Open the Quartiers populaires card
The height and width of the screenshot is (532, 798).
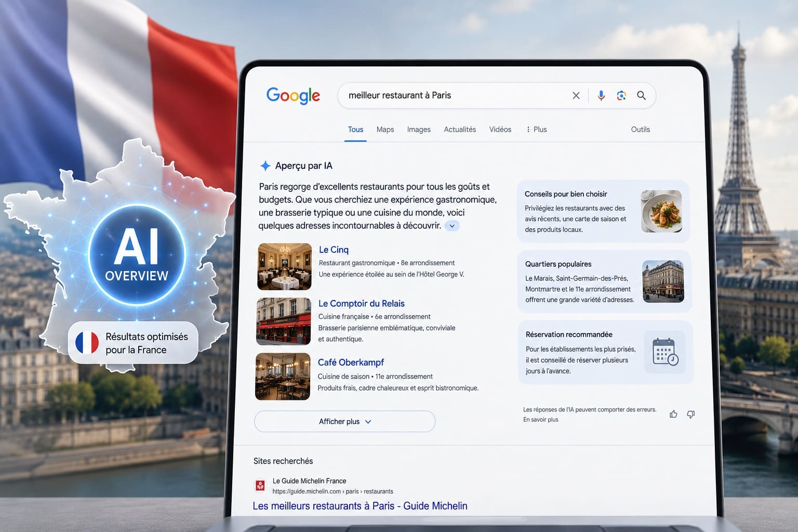(605, 282)
